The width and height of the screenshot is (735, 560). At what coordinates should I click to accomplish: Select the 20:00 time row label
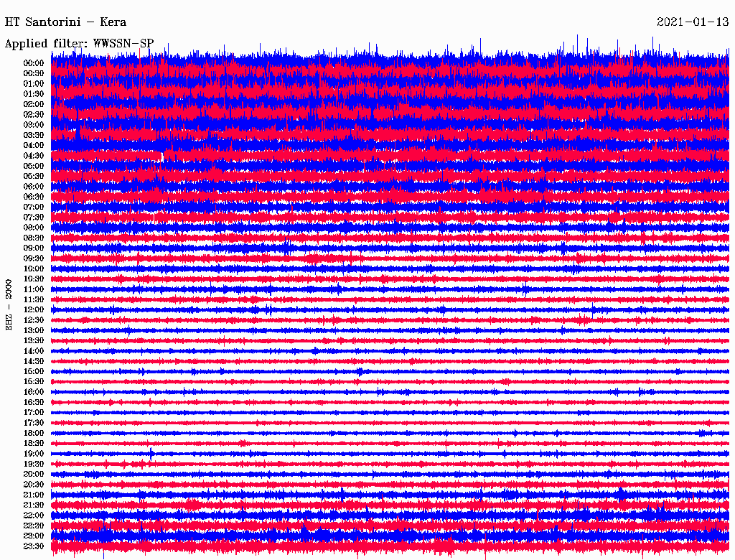click(x=34, y=474)
